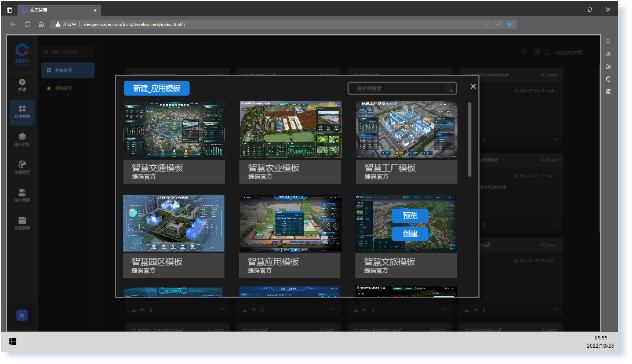The width and height of the screenshot is (632, 364).
Task: Click the monitor display icon in the header
Action: pos(524,52)
